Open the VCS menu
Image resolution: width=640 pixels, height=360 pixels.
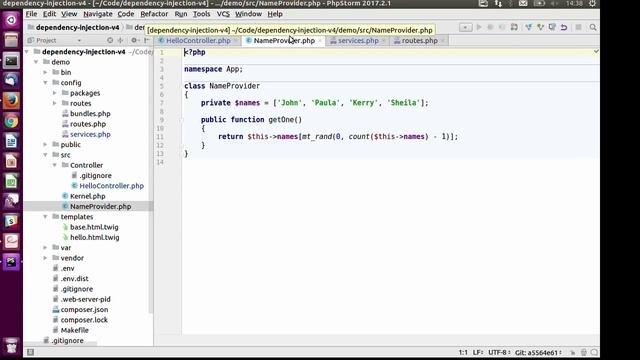pos(223,14)
